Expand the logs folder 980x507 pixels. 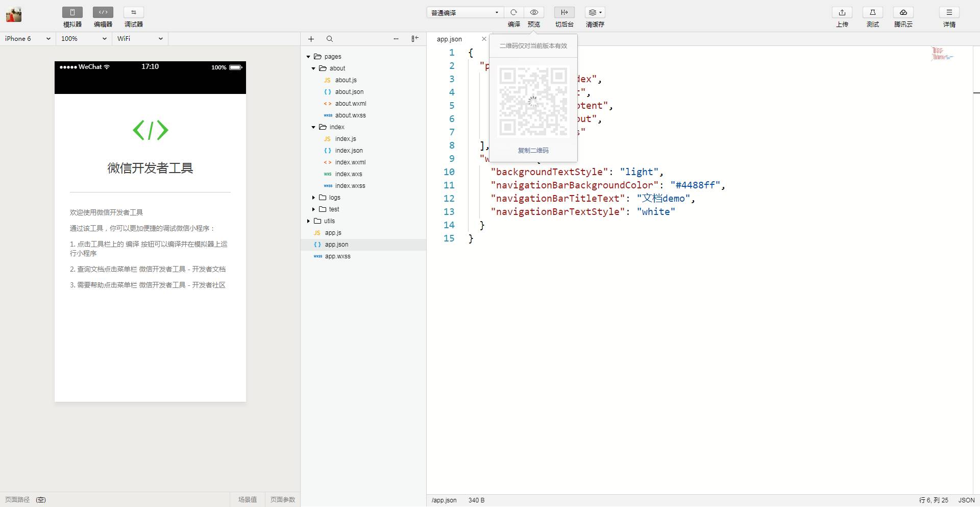click(x=334, y=198)
